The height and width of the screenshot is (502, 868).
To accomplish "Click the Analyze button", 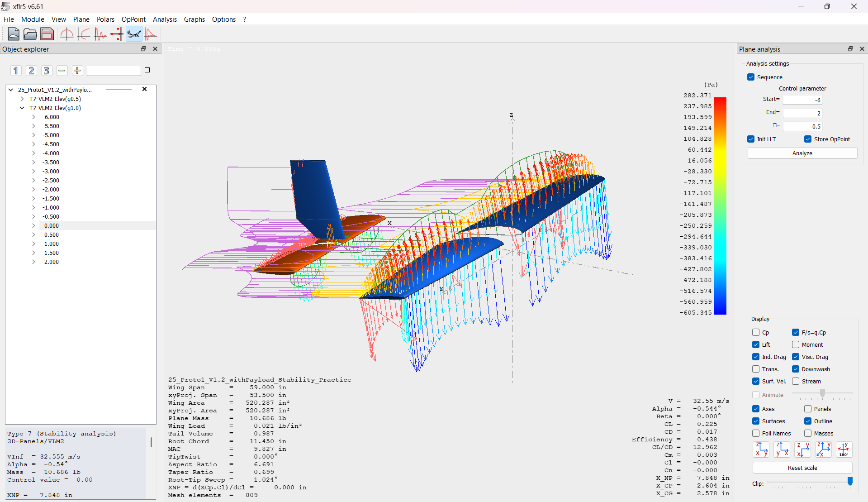I will tap(802, 153).
